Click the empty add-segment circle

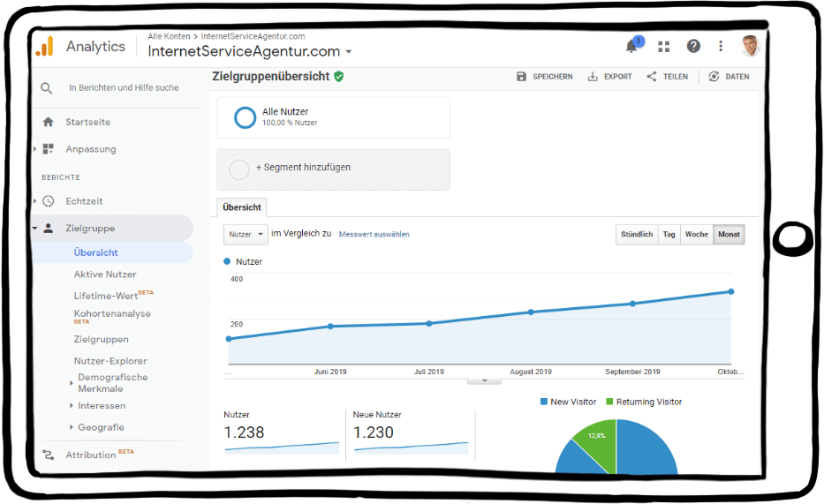click(x=239, y=169)
